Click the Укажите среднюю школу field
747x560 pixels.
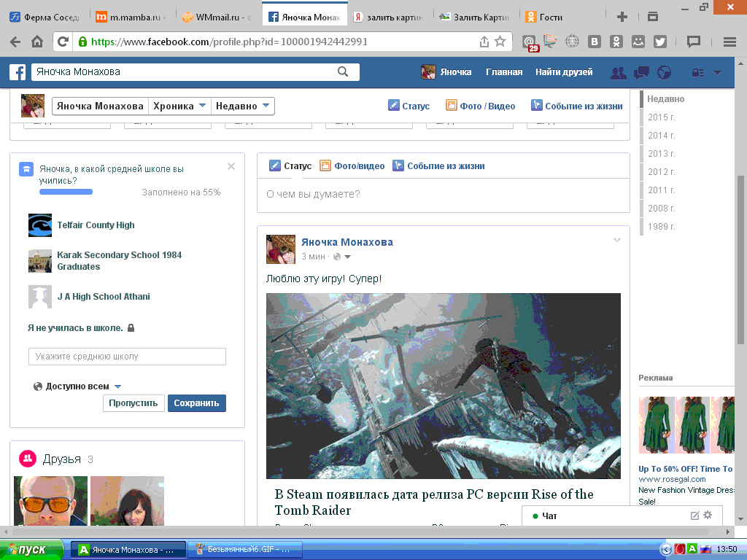[x=127, y=357]
